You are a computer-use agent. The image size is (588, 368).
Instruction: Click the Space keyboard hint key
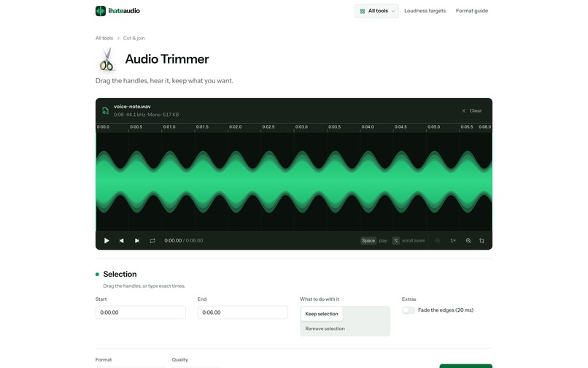[368, 241]
